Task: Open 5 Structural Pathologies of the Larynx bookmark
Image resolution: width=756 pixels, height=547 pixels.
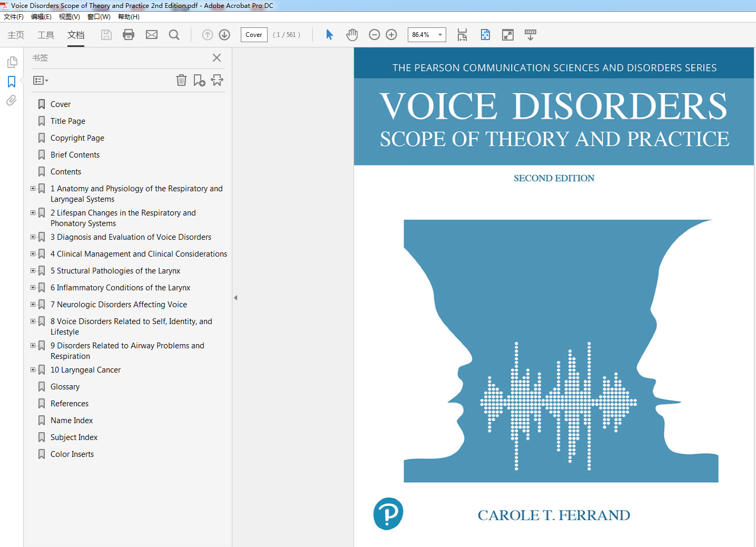Action: pos(115,271)
